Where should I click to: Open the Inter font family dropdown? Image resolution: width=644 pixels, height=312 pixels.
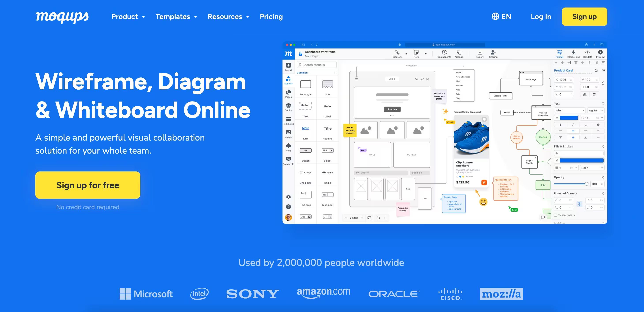coord(569,110)
